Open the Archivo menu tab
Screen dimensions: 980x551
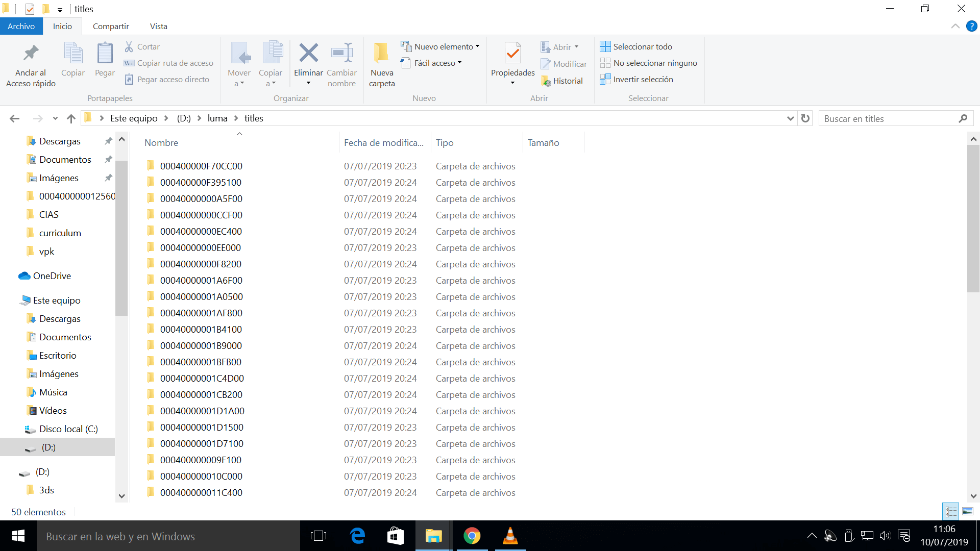[21, 26]
